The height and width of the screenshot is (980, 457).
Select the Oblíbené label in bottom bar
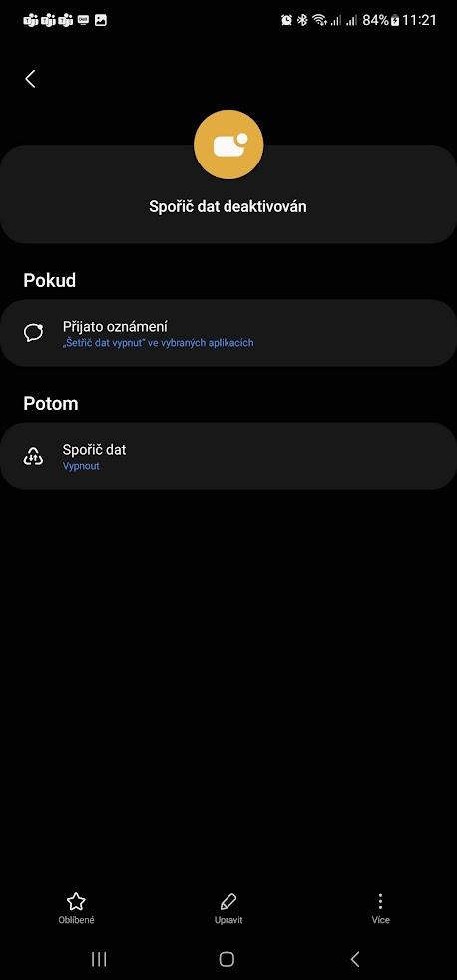76,920
